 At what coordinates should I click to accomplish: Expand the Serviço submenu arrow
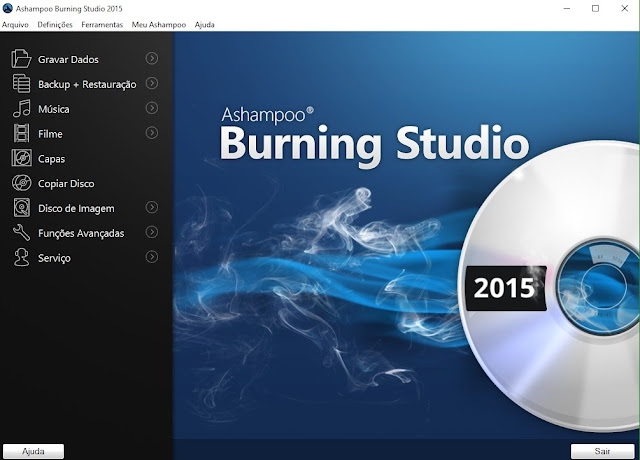coord(152,257)
